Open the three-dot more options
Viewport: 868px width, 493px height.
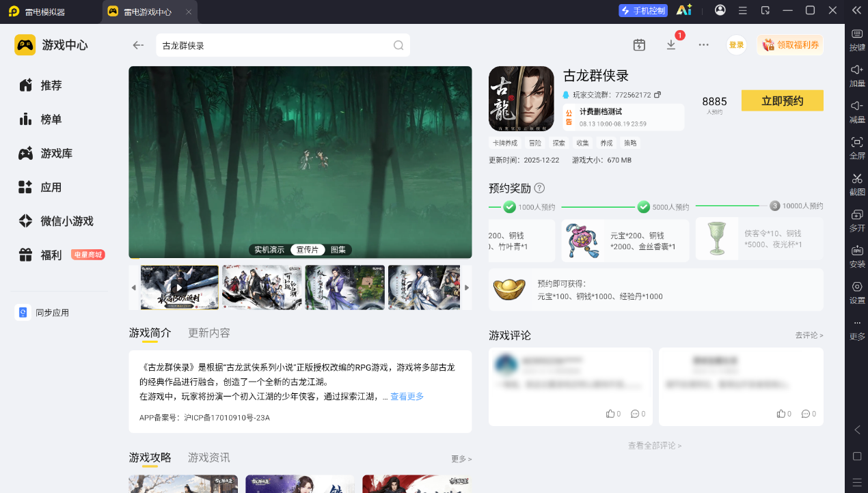pos(703,45)
